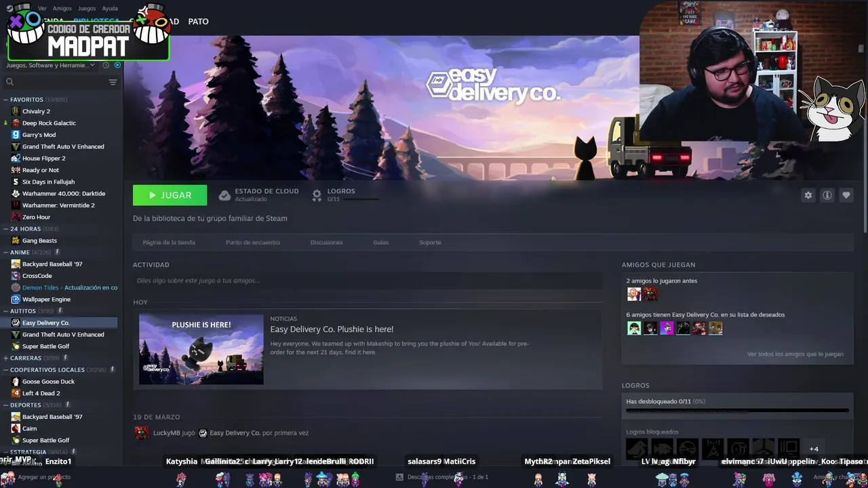Viewport: 868px width, 488px height.
Task: Click achievements progress bar 0/11
Action: tap(737, 410)
